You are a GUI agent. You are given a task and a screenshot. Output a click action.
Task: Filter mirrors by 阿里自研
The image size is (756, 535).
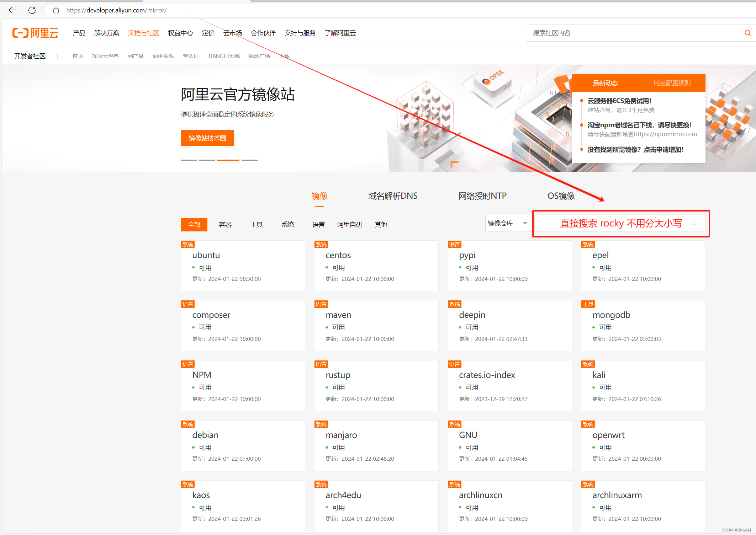pyautogui.click(x=350, y=225)
